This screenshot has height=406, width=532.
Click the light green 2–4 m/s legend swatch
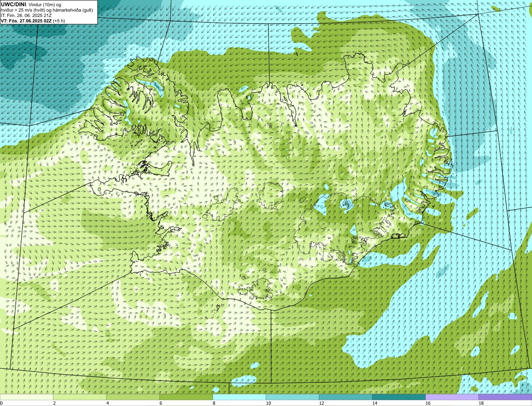point(80,397)
